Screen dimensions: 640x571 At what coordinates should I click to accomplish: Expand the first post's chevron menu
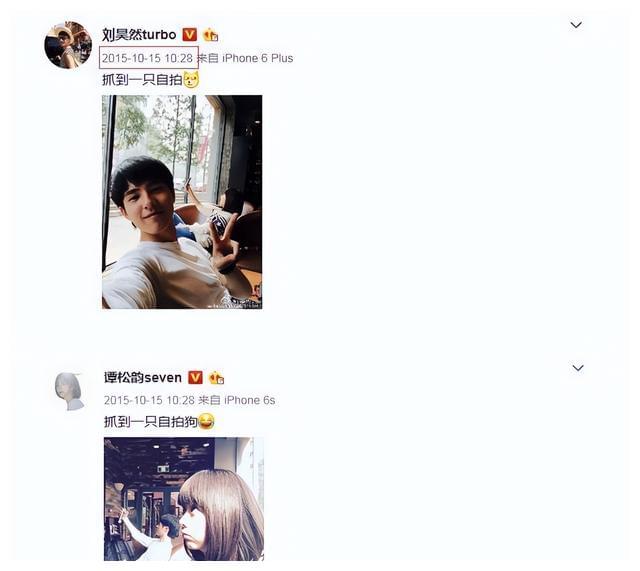coord(576,25)
